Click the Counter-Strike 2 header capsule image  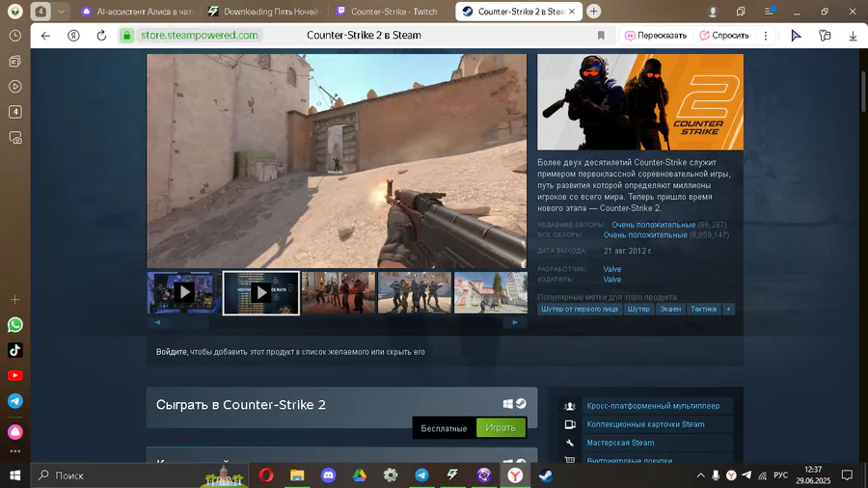click(x=640, y=102)
